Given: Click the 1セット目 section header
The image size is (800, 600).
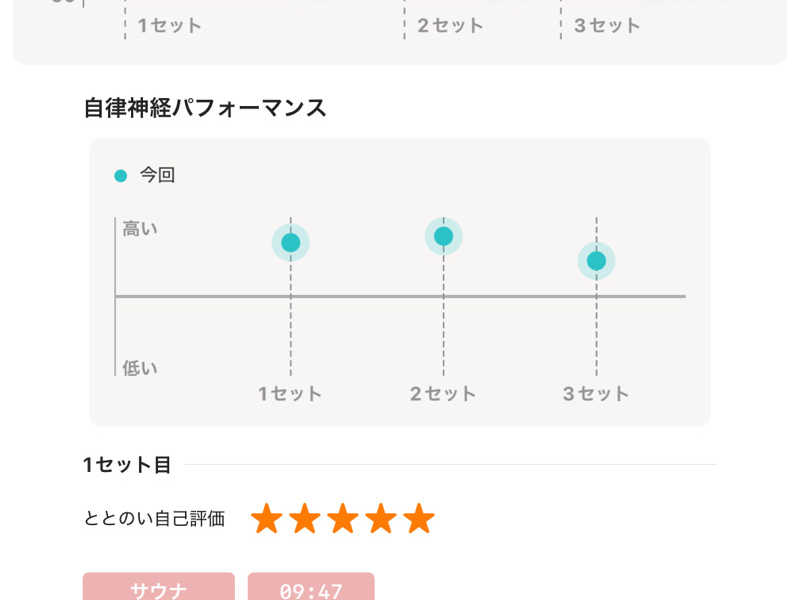Looking at the screenshot, I should (x=127, y=465).
